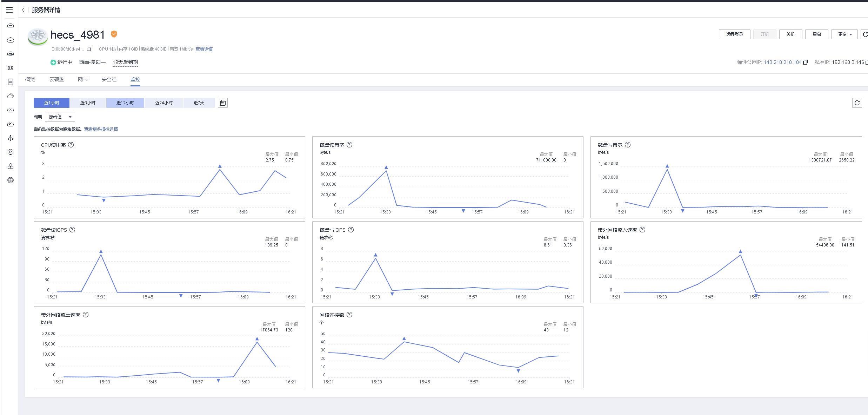Switch to the 云硬盘 tab
The image size is (868, 415).
(x=56, y=79)
